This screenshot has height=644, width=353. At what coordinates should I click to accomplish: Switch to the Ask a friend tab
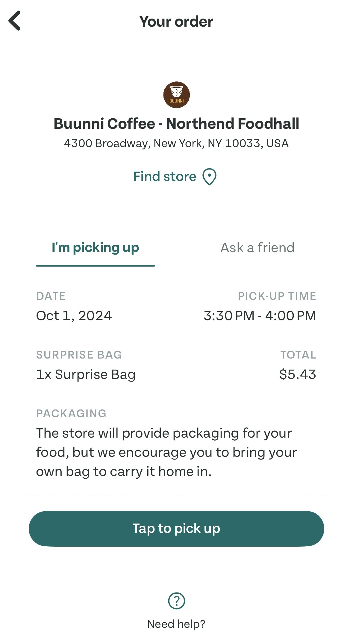(257, 248)
